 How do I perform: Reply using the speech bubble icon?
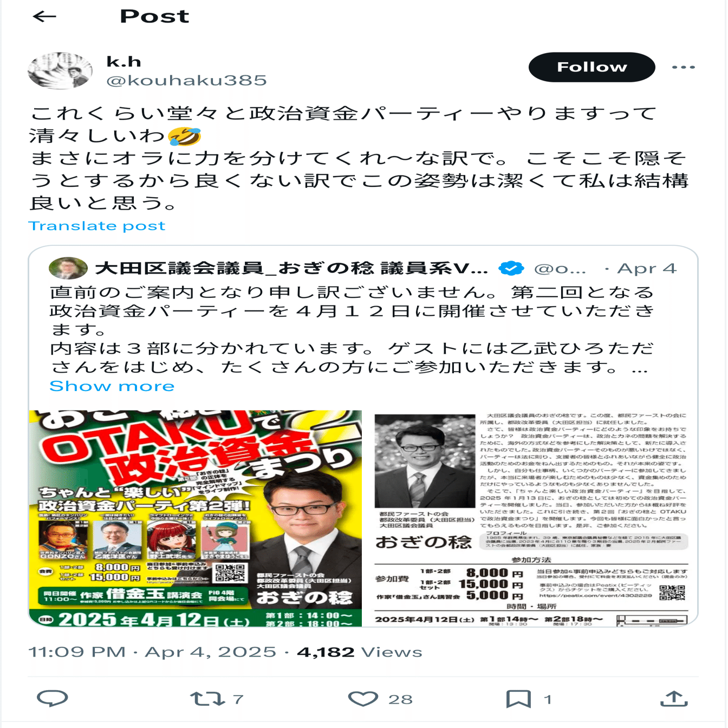[52, 698]
